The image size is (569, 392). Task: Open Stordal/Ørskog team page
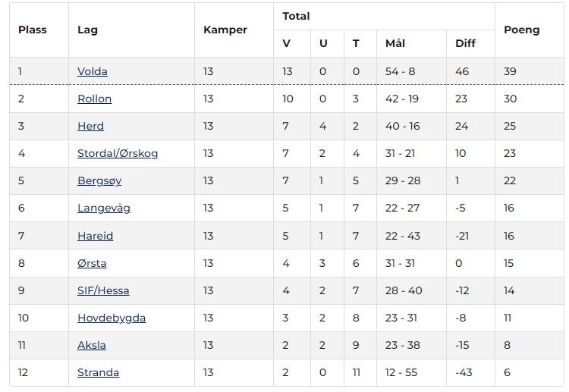coord(118,153)
